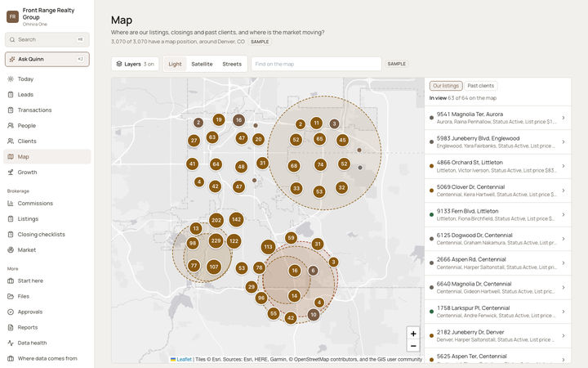Click the 202 cluster marker

(216, 220)
